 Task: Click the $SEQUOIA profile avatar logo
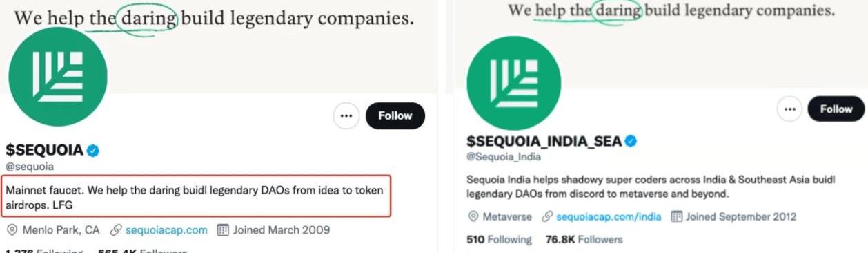coord(57,77)
